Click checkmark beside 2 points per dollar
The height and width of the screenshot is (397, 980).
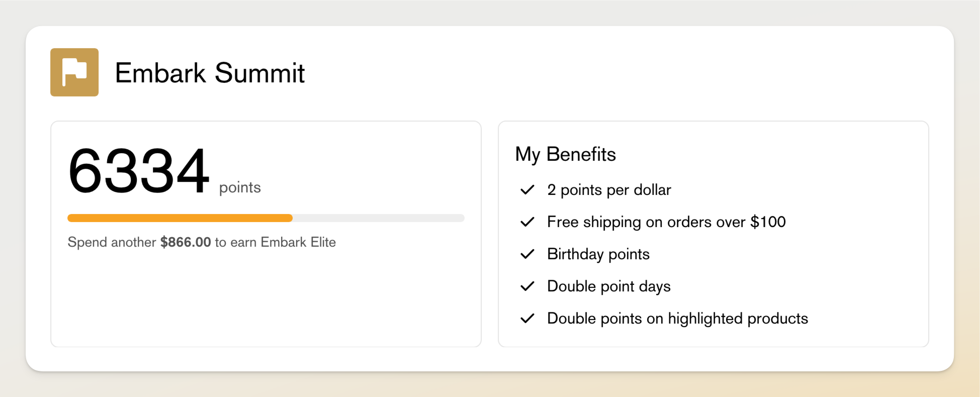(x=527, y=190)
